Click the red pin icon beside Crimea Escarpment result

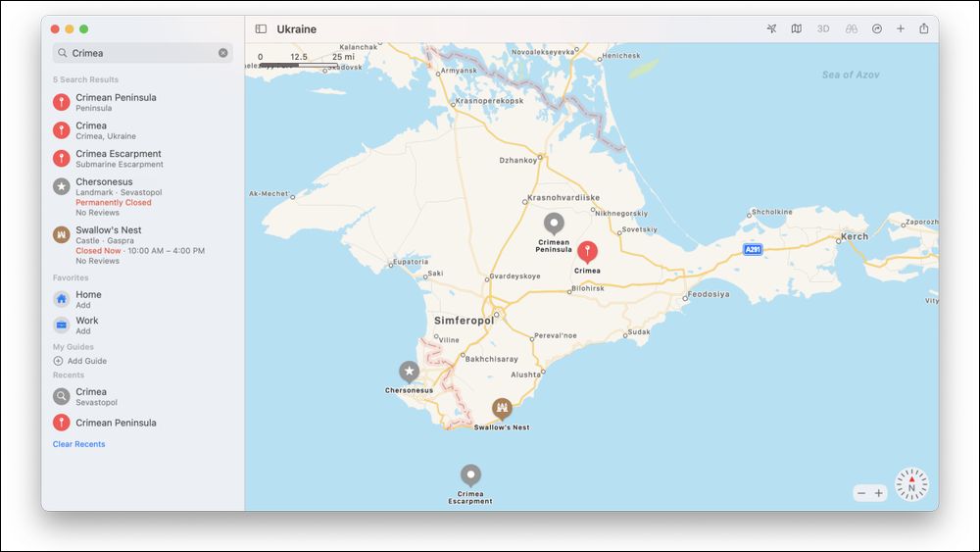point(61,158)
